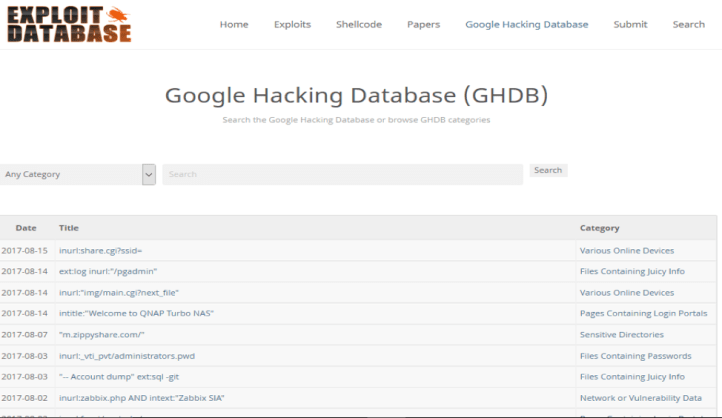
Task: Select the Sensitive Directories category link
Action: tap(621, 334)
